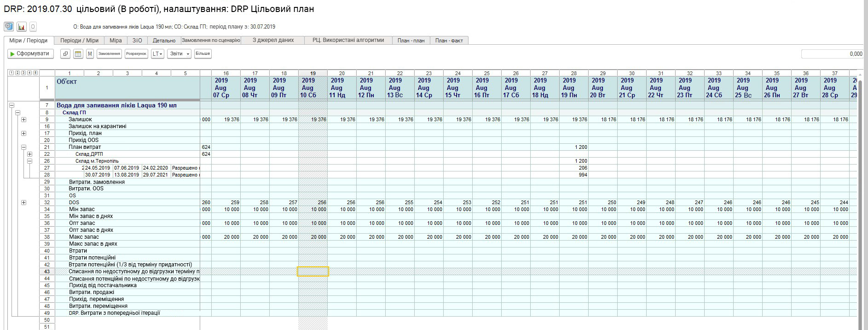The height and width of the screenshot is (330, 868).
Task: Click the bar chart icon
Action: tap(22, 26)
